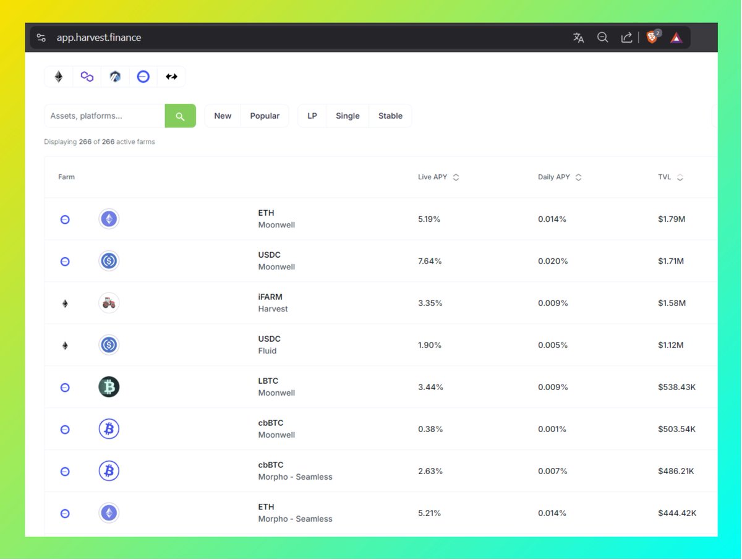Click the share page icon
This screenshot has height=560, width=742.
626,38
